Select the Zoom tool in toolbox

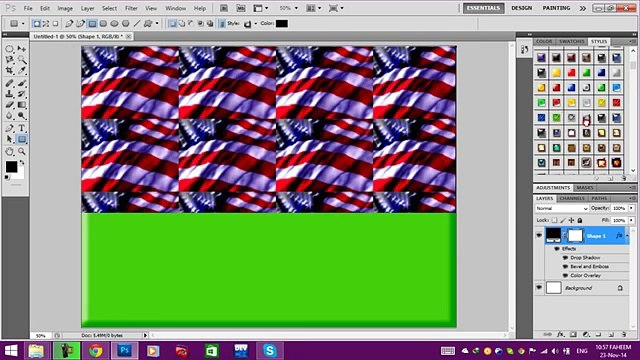click(x=22, y=151)
